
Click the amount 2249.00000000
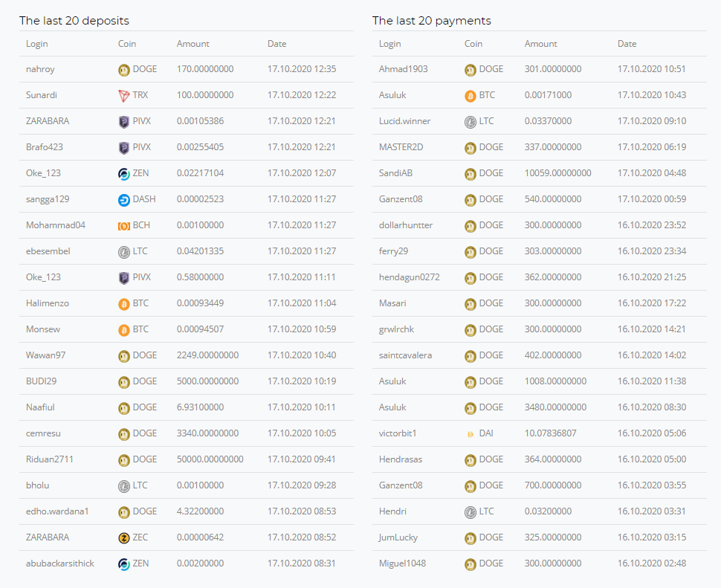[x=208, y=355]
